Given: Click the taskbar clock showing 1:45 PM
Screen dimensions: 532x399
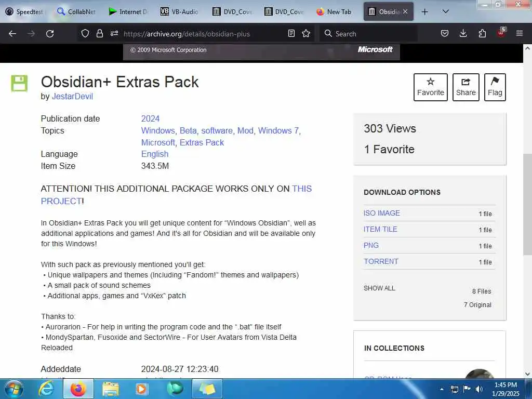Looking at the screenshot, I should [x=506, y=389].
